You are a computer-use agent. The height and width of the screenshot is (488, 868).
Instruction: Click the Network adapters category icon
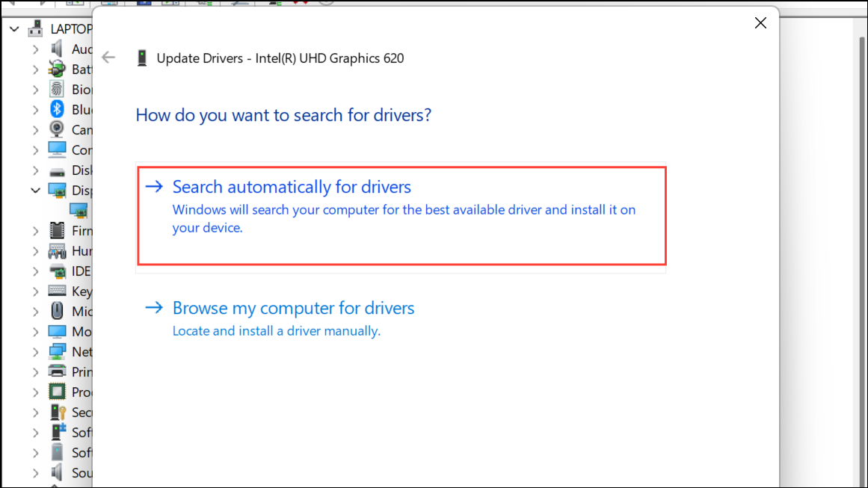coord(57,351)
